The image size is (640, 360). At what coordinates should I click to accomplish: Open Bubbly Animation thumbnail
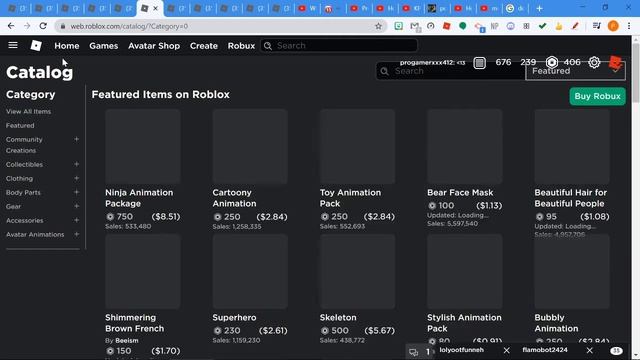pos(572,271)
